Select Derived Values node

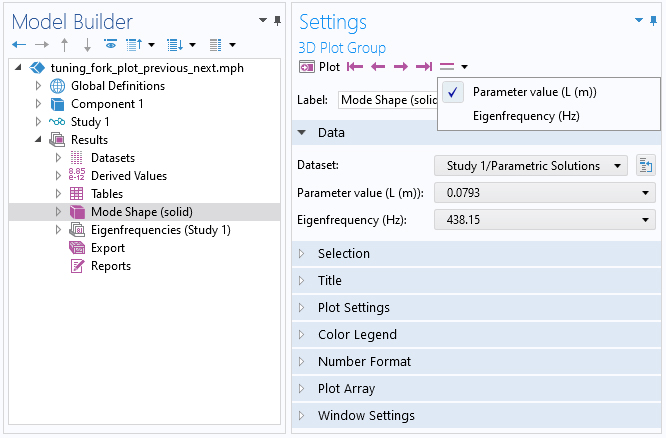(129, 176)
